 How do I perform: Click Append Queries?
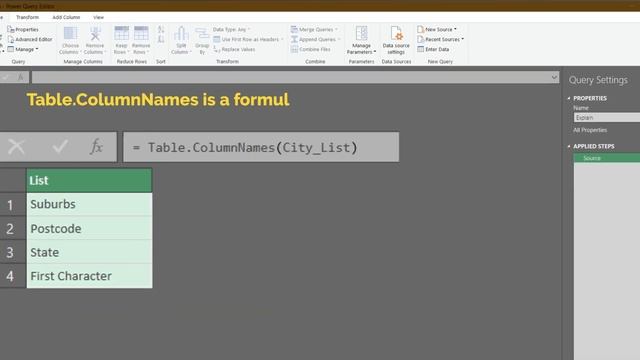click(x=315, y=39)
